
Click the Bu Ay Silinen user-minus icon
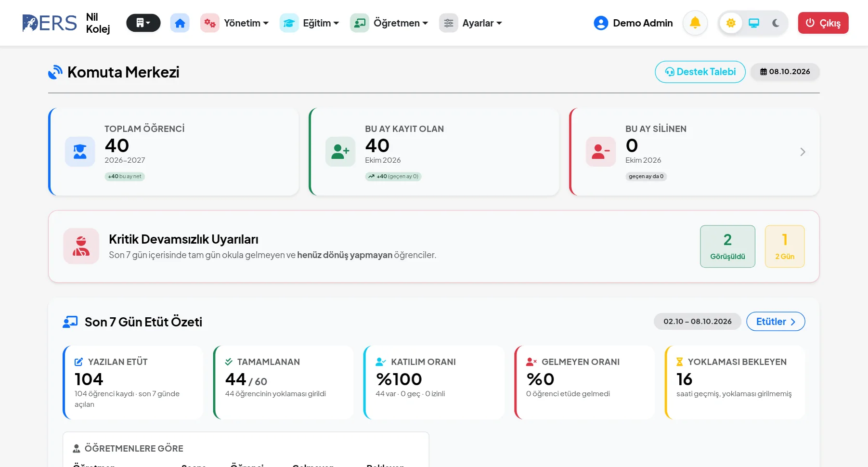pos(601,152)
